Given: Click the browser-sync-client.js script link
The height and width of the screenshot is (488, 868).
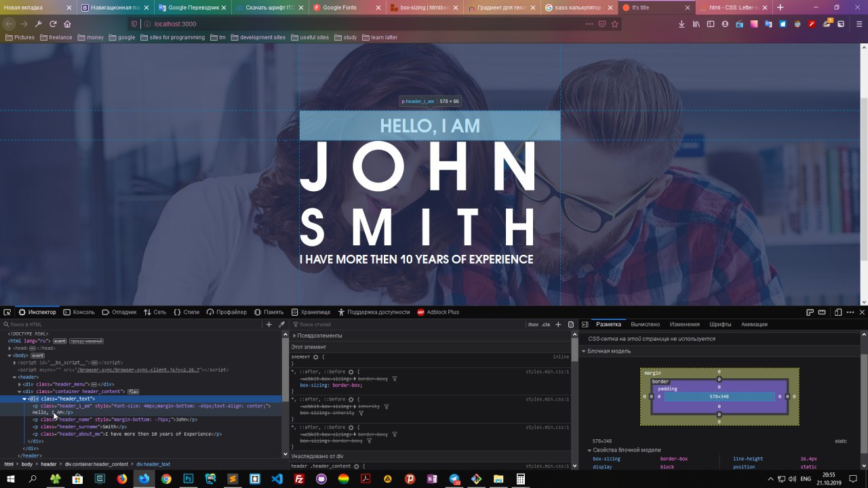Looking at the screenshot, I should pos(138,370).
